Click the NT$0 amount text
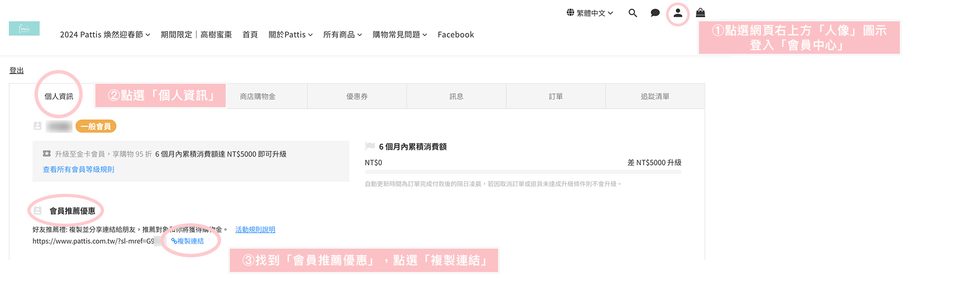 pyautogui.click(x=373, y=162)
